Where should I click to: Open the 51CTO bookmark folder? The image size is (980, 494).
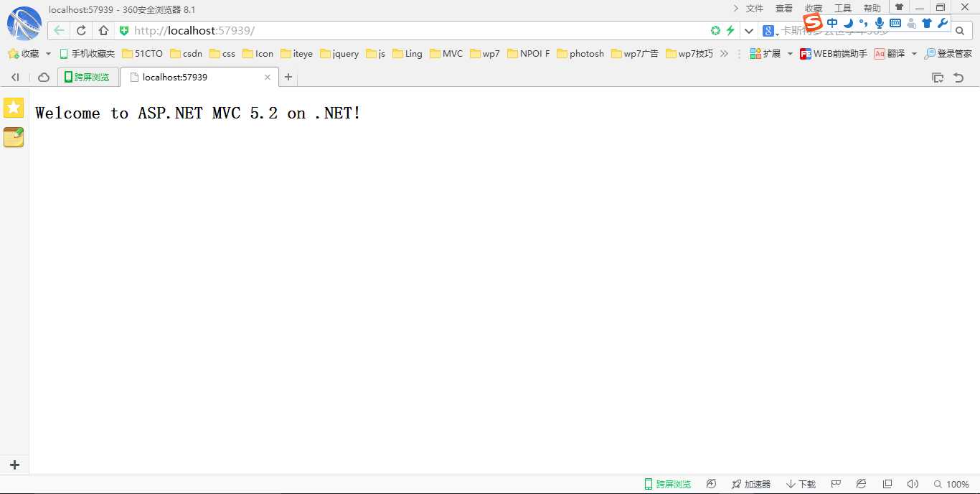[142, 53]
